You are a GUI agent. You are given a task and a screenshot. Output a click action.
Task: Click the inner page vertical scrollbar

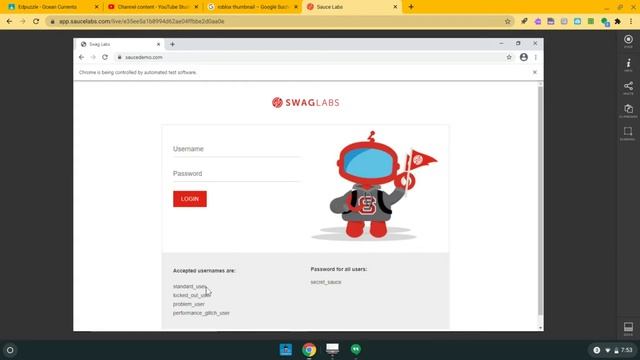pyautogui.click(x=540, y=200)
